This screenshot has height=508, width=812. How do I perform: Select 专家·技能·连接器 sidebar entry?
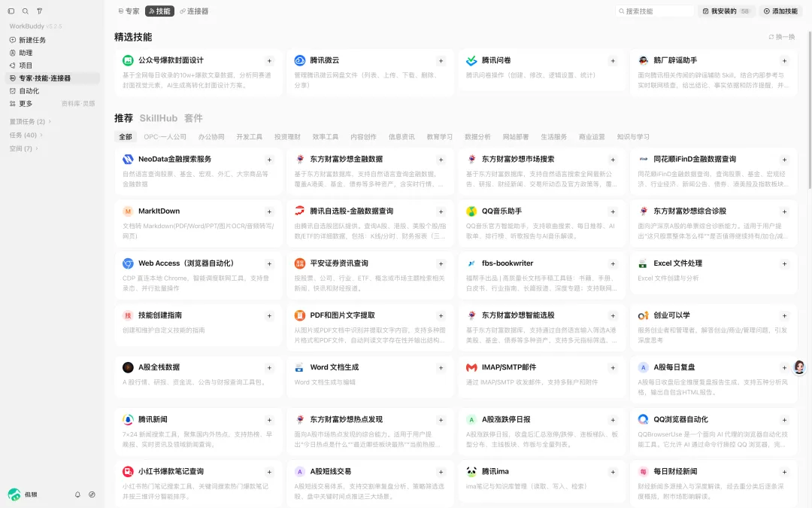tap(53, 78)
